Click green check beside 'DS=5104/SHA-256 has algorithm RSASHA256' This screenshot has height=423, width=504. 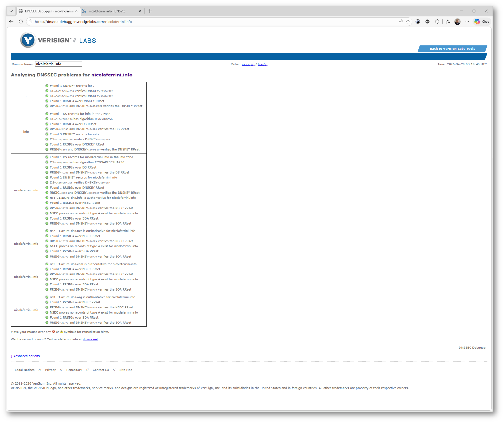(47, 119)
